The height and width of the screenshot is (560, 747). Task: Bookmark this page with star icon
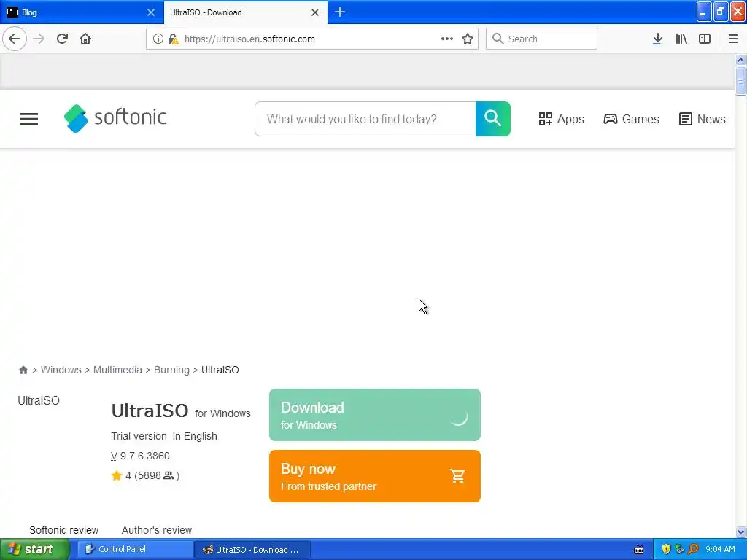(468, 39)
